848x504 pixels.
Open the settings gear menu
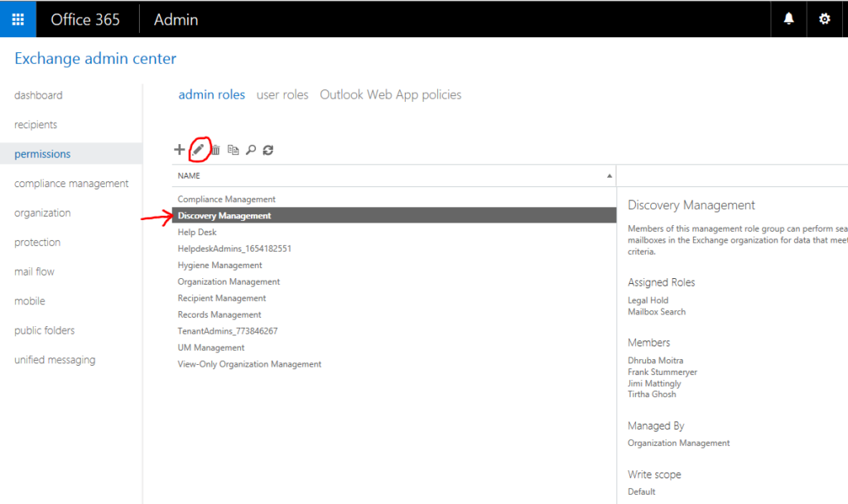click(824, 19)
